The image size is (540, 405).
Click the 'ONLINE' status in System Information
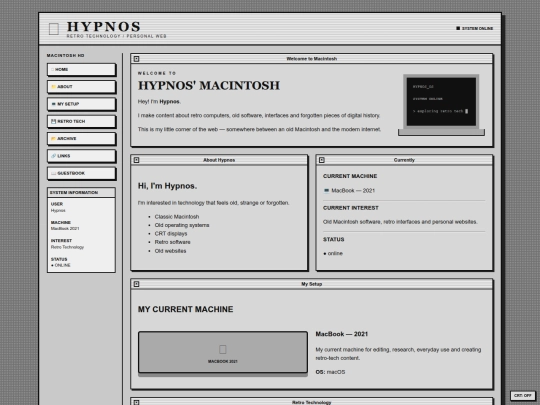click(61, 265)
